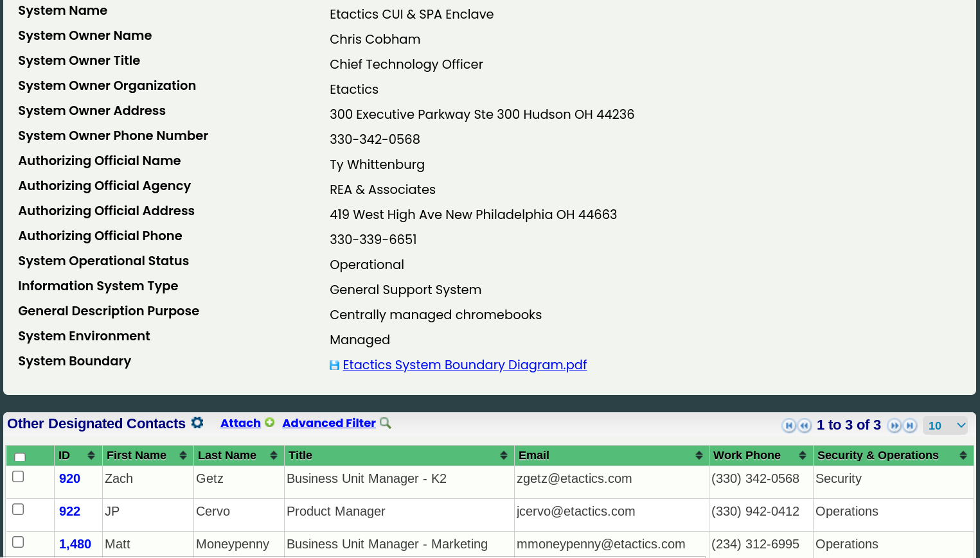Open the grid settings gear icon

(x=197, y=423)
